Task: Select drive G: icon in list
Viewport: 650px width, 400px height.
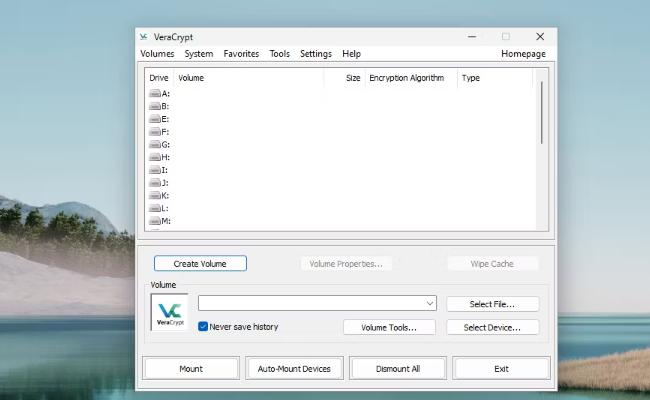Action: (x=155, y=145)
